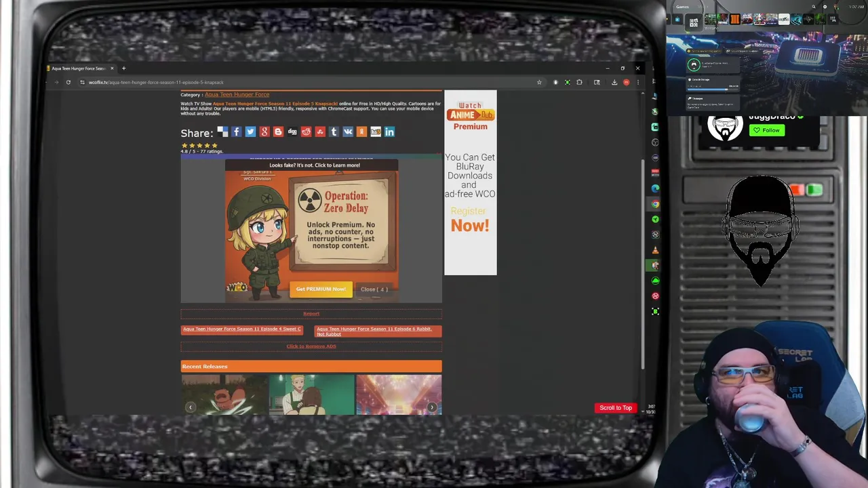Open the PlayStation search icon

[x=814, y=7]
